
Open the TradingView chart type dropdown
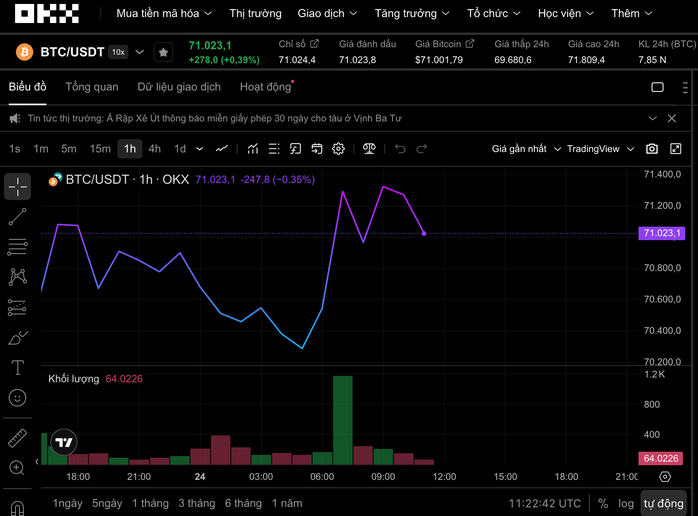601,149
